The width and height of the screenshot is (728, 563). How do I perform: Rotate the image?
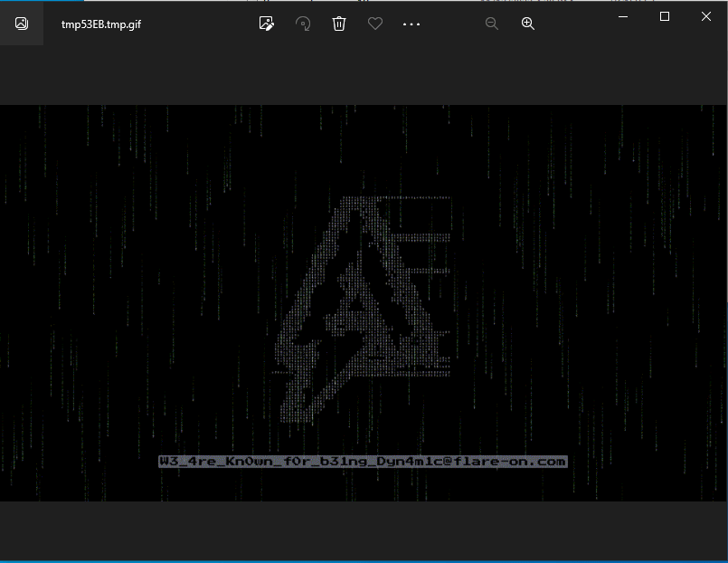point(303,24)
